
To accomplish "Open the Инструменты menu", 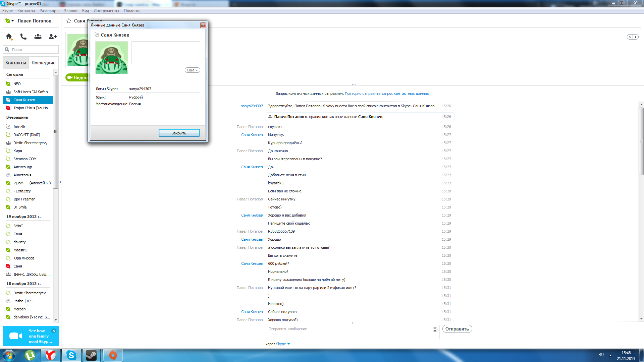I will click(106, 11).
